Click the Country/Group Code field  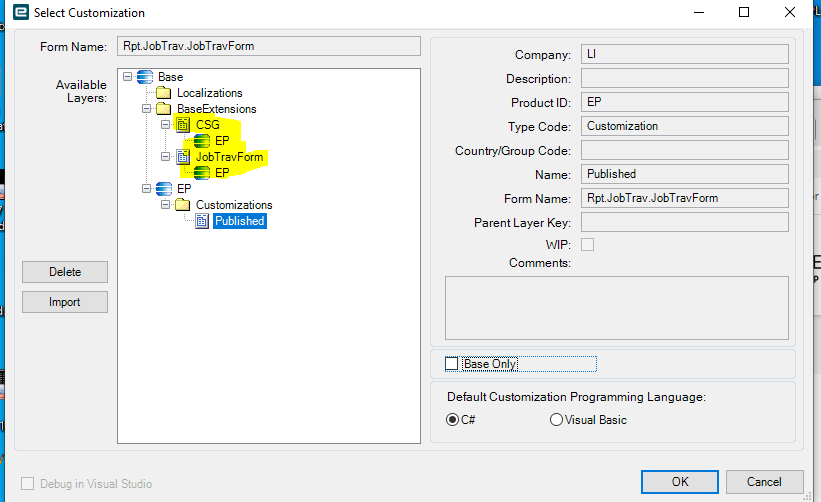[684, 150]
